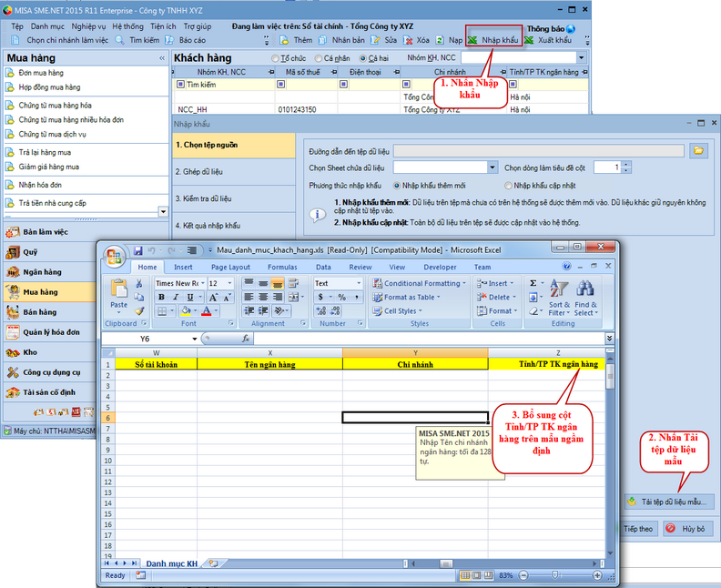Click the Paste button in Excel ribbon
This screenshot has width=721, height=588.
[118, 295]
